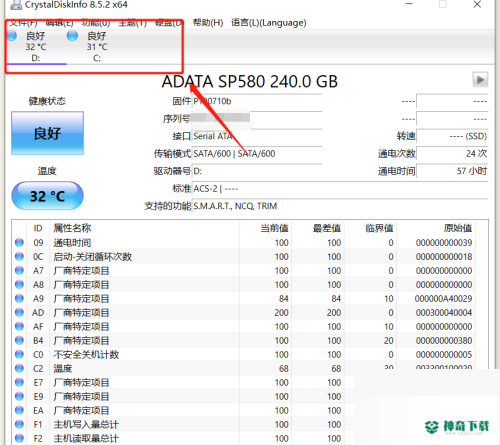The image size is (500, 445).
Task: Click status orb for attribute C0
Action: (x=19, y=354)
